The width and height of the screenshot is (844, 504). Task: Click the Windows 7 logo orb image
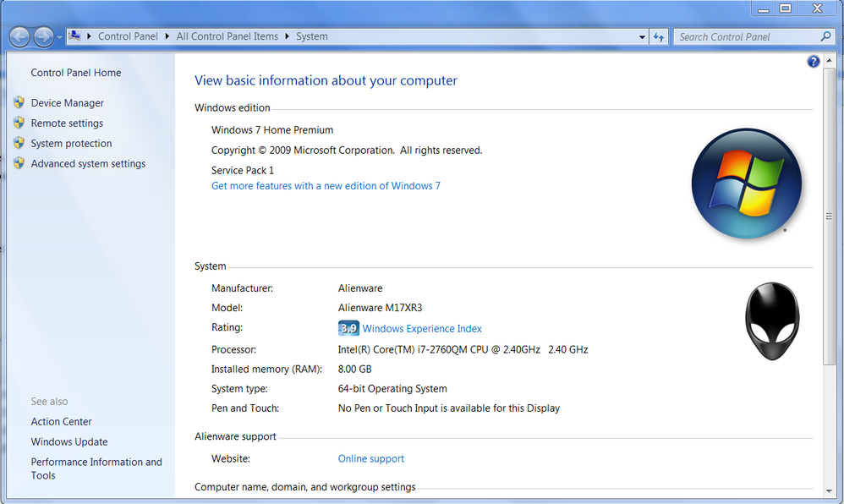coord(747,183)
